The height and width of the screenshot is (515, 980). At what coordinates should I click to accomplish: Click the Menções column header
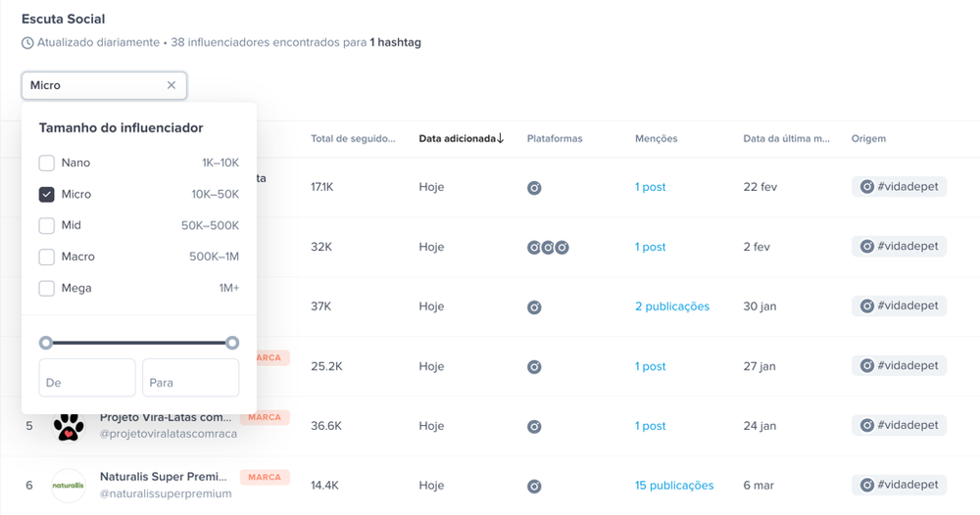657,139
